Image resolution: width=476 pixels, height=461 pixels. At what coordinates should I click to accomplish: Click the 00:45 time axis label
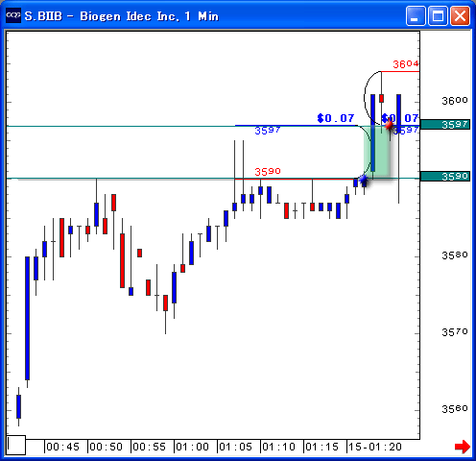63,447
